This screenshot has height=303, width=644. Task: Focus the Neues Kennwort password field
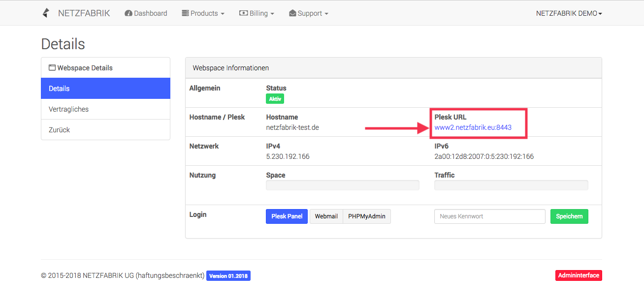pyautogui.click(x=490, y=216)
